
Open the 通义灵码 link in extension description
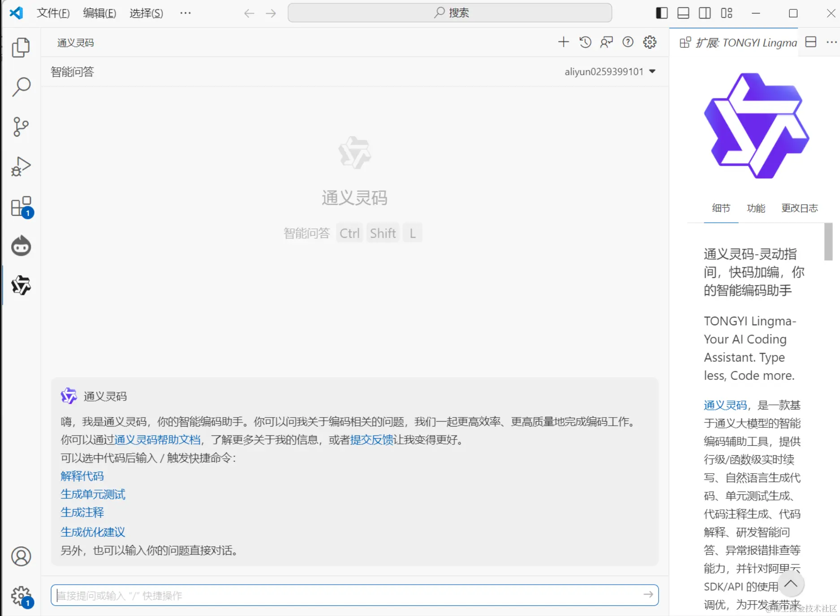(x=725, y=405)
